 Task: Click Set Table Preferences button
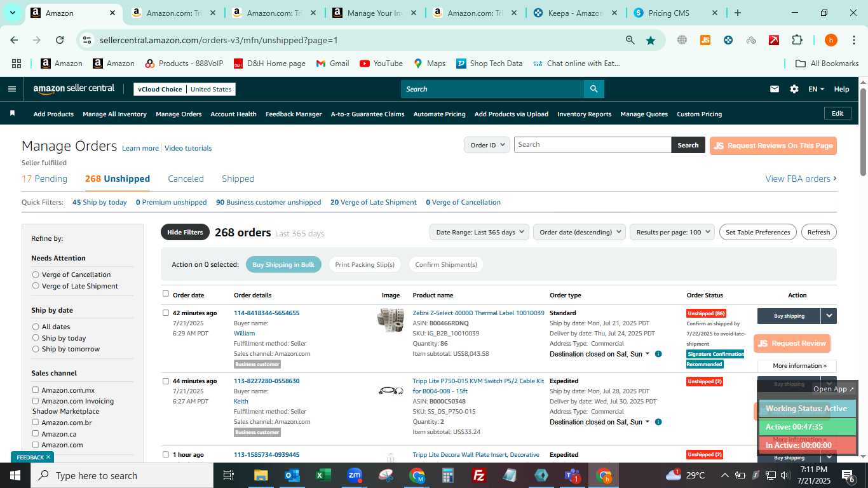[x=758, y=232]
